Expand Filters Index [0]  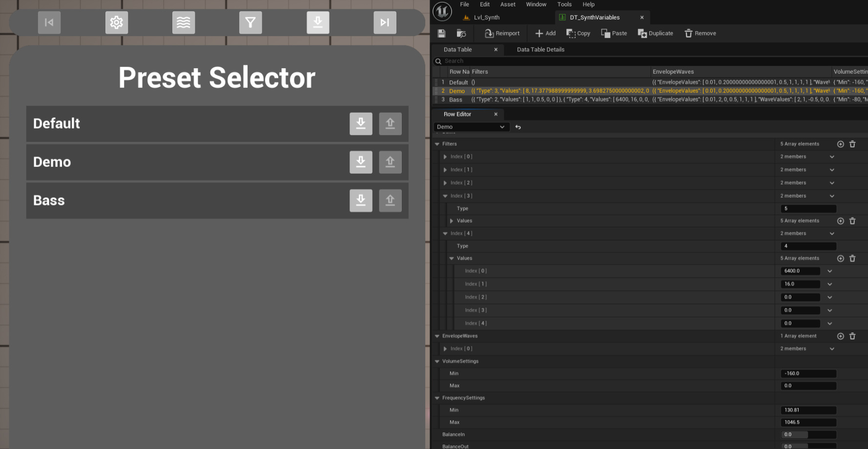click(445, 157)
